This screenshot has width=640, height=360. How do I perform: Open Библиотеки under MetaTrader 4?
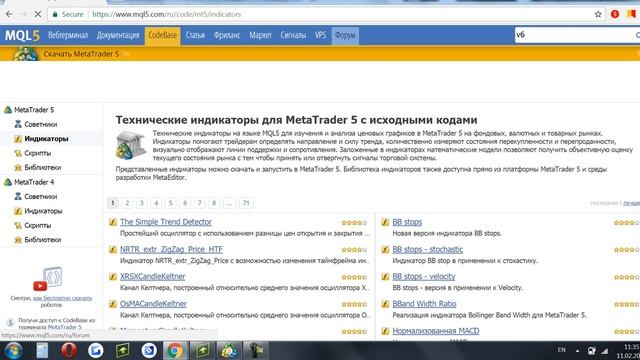point(42,240)
